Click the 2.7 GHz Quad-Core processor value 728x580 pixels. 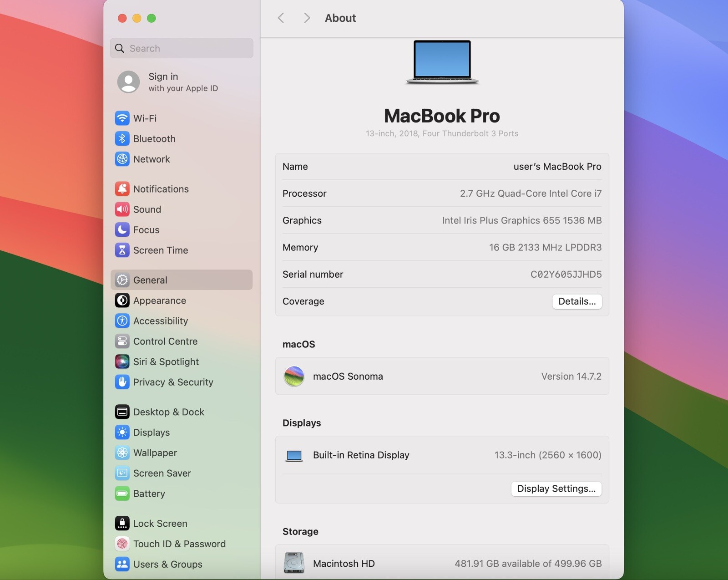click(x=531, y=193)
